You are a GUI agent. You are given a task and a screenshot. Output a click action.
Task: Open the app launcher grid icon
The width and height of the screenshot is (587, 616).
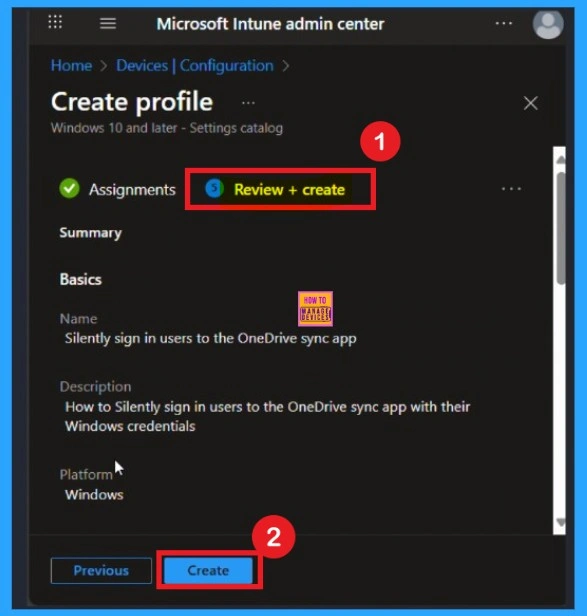coord(55,22)
